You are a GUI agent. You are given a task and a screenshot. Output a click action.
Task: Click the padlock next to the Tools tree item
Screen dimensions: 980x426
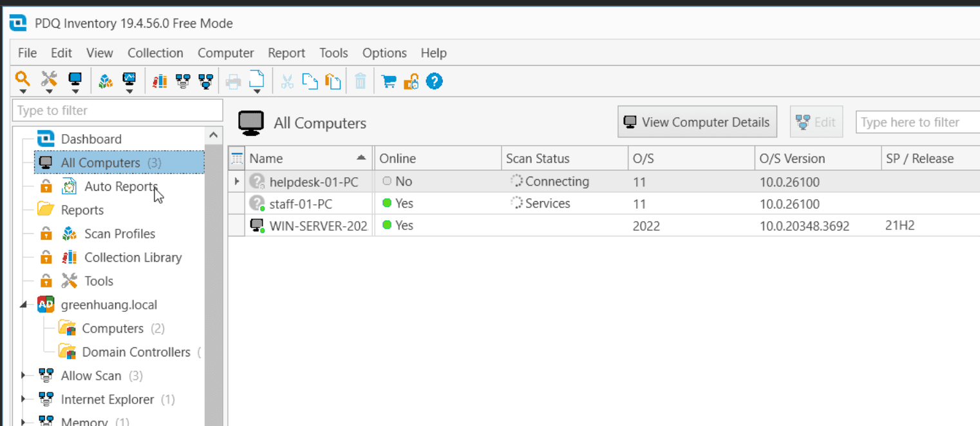point(46,281)
